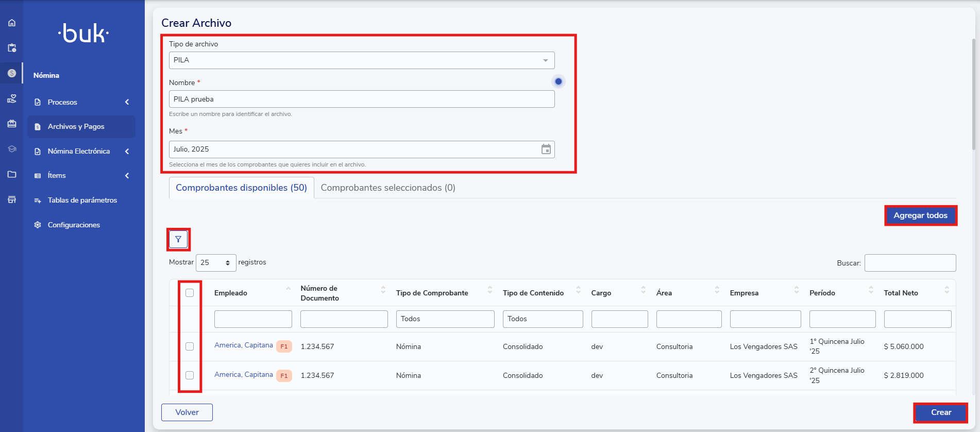The width and height of the screenshot is (980, 432).
Task: Click the store icon in the sidebar
Action: coord(12,200)
